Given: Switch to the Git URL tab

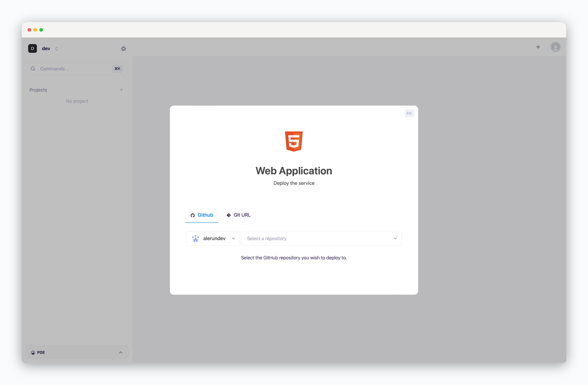Looking at the screenshot, I should pos(239,215).
